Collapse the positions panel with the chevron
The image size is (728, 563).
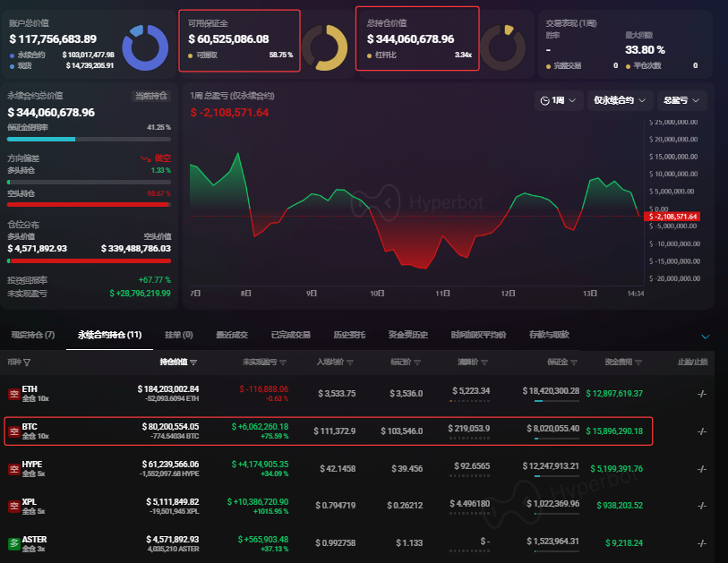(705, 337)
